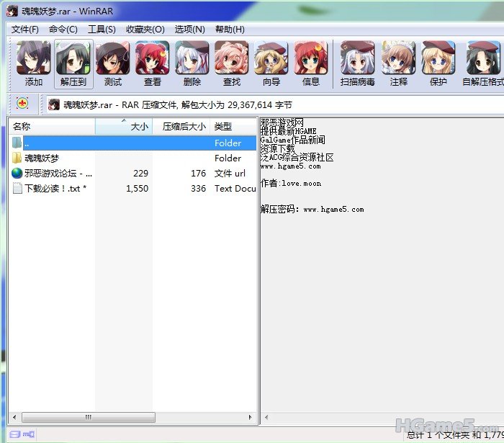Click the 魂魄妖梦 folder icon
Viewport: 504px width, 443px height.
17,158
